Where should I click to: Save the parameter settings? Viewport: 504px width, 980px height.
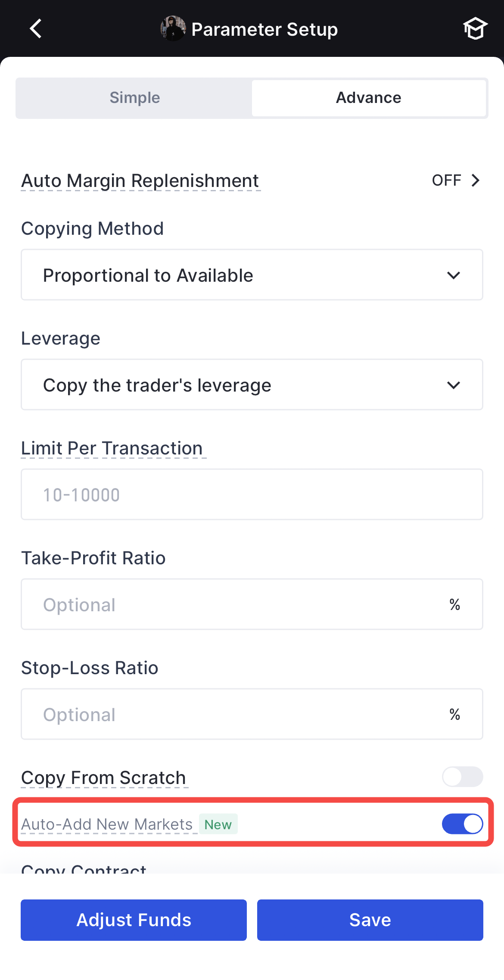click(x=370, y=920)
